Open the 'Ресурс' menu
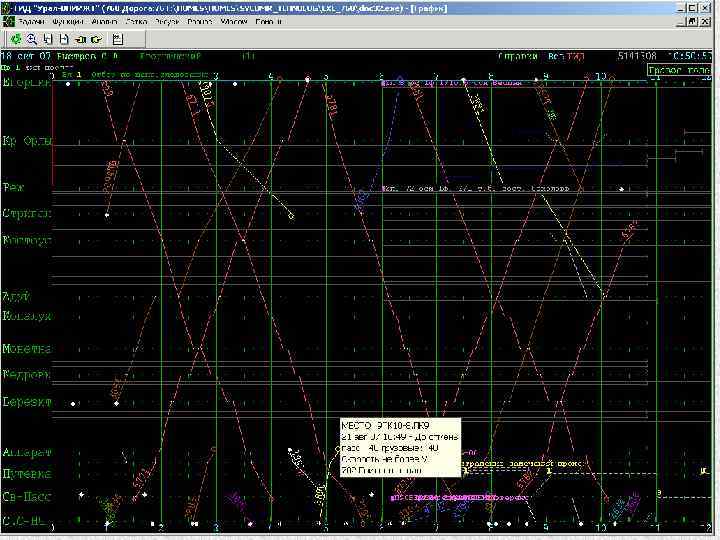720x540 pixels. point(167,22)
